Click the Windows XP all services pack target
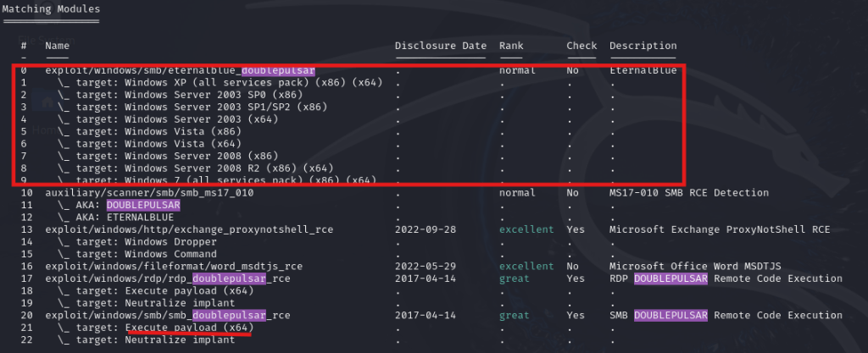Screen dimensions: 868x353 220,83
